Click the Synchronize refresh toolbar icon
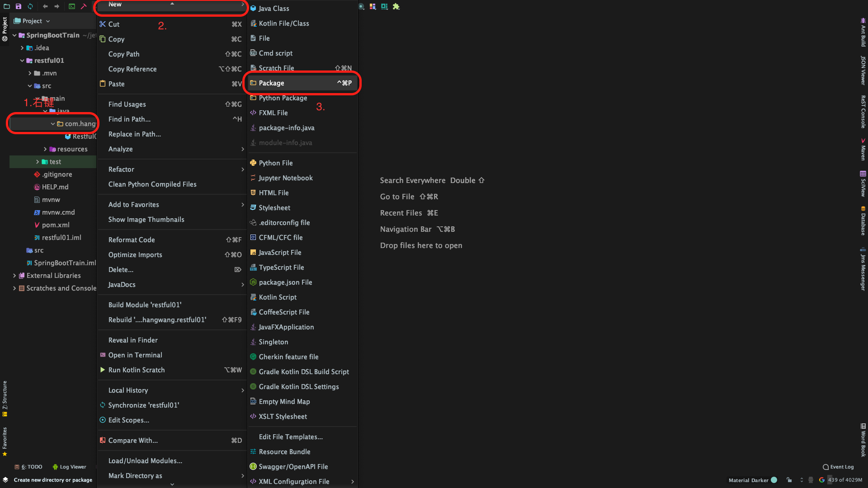Viewport: 868px width, 488px height. tap(30, 6)
